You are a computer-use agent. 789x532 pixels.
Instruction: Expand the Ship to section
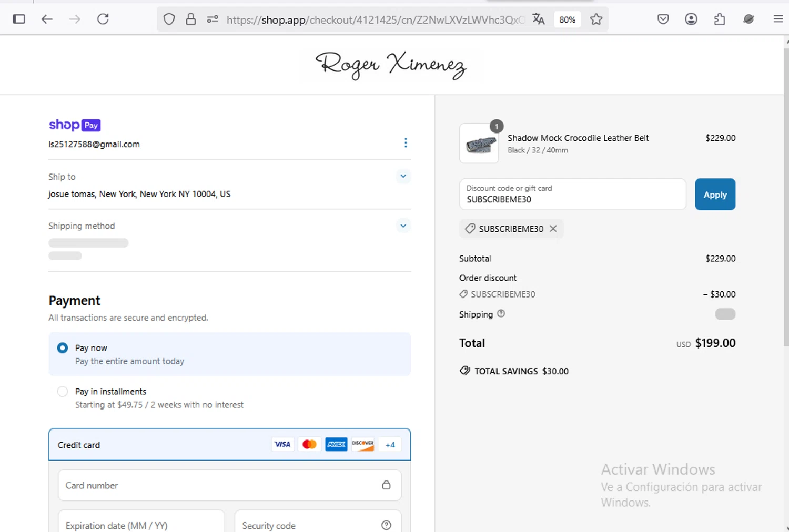(x=403, y=176)
